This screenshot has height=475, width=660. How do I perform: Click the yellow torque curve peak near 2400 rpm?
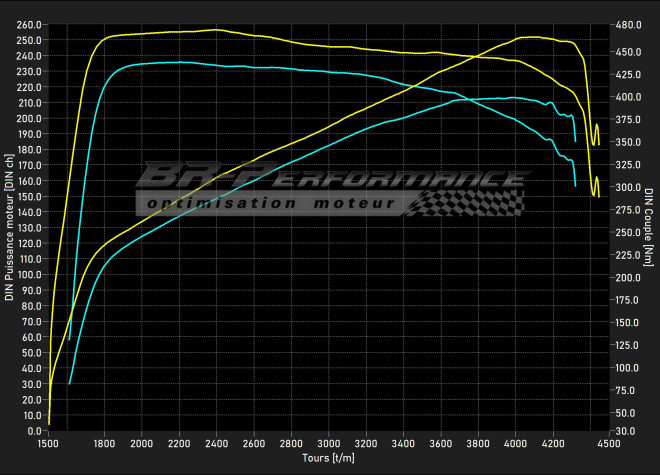216,30
